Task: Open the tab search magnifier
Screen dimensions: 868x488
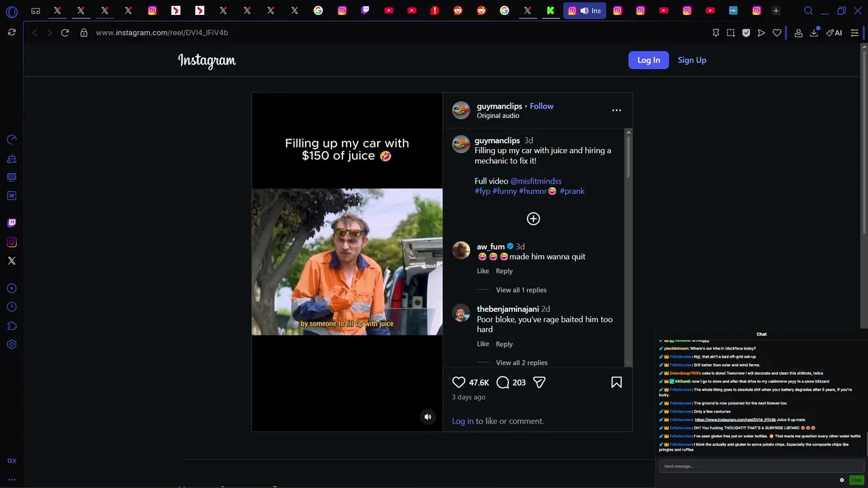Action: pos(808,11)
